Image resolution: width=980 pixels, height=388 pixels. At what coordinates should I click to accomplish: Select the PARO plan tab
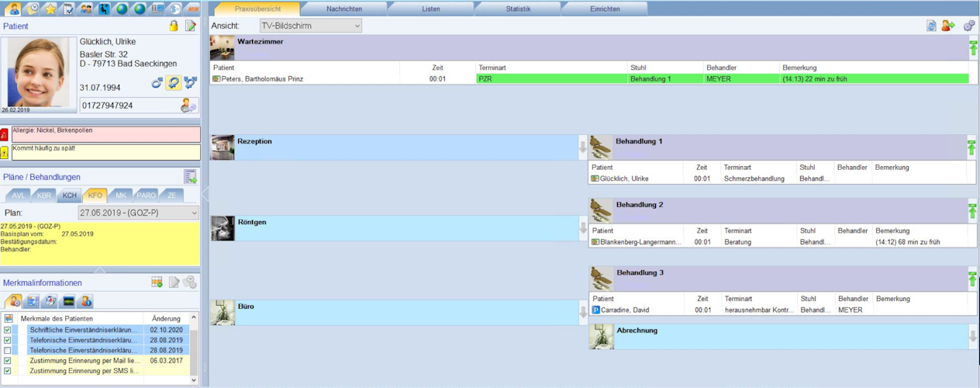coord(146,195)
